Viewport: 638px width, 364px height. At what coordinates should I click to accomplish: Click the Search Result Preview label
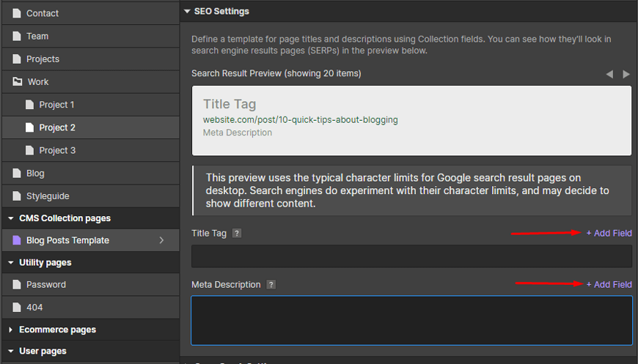[276, 73]
